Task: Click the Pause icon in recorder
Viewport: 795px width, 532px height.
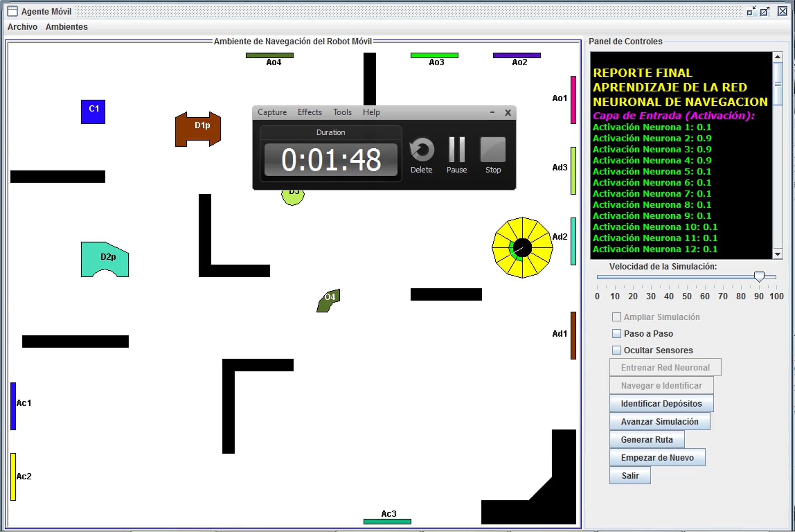Action: [x=457, y=150]
